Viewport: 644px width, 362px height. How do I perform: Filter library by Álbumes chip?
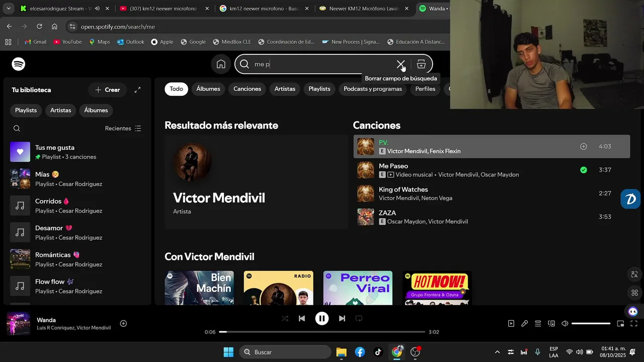(96, 110)
